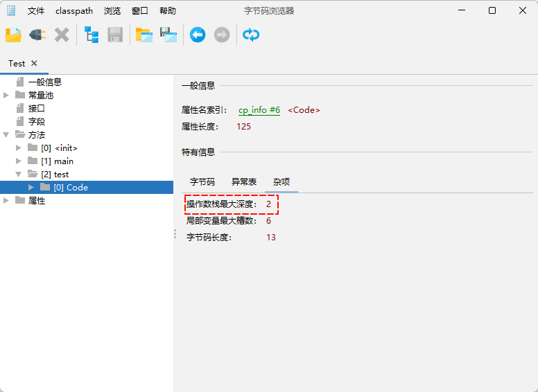Click the grey X close icon in toolbar
Image resolution: width=538 pixels, height=392 pixels.
62,35
